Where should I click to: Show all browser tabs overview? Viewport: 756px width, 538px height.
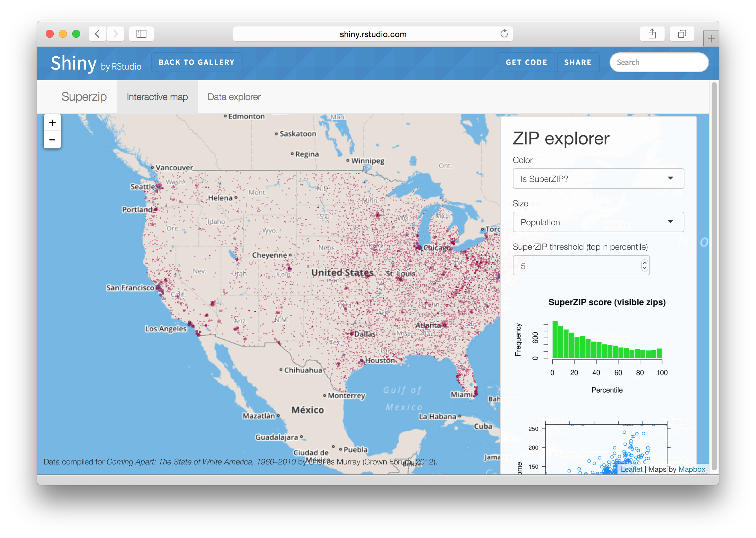click(x=681, y=33)
